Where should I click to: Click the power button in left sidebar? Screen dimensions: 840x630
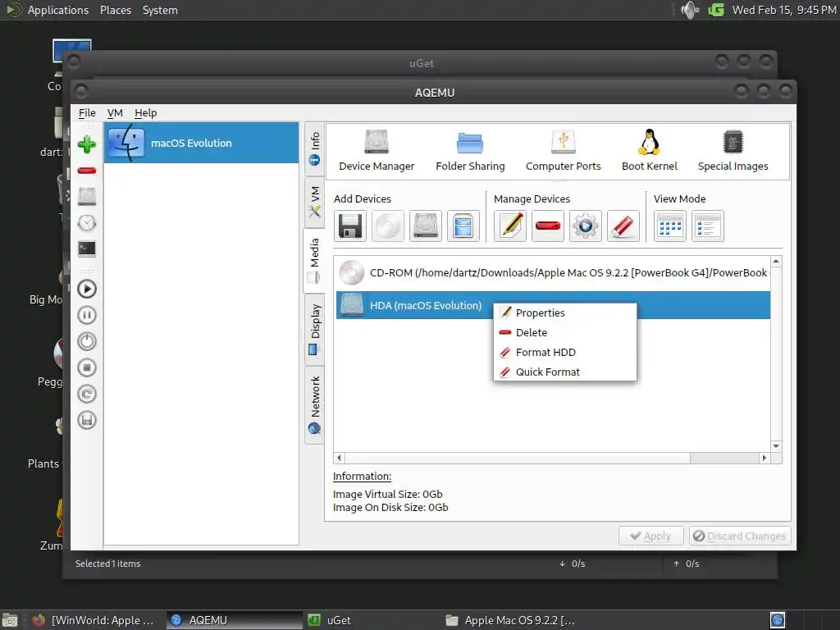point(87,341)
